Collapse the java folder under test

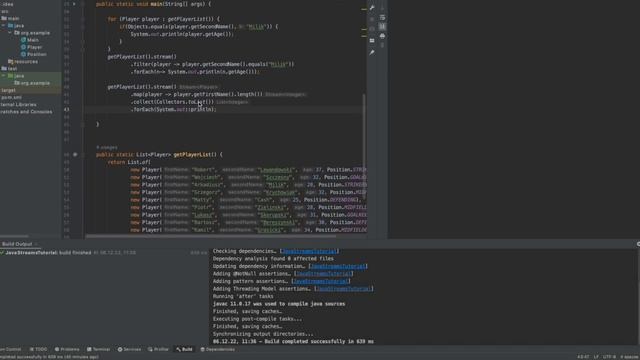pyautogui.click(x=4, y=76)
